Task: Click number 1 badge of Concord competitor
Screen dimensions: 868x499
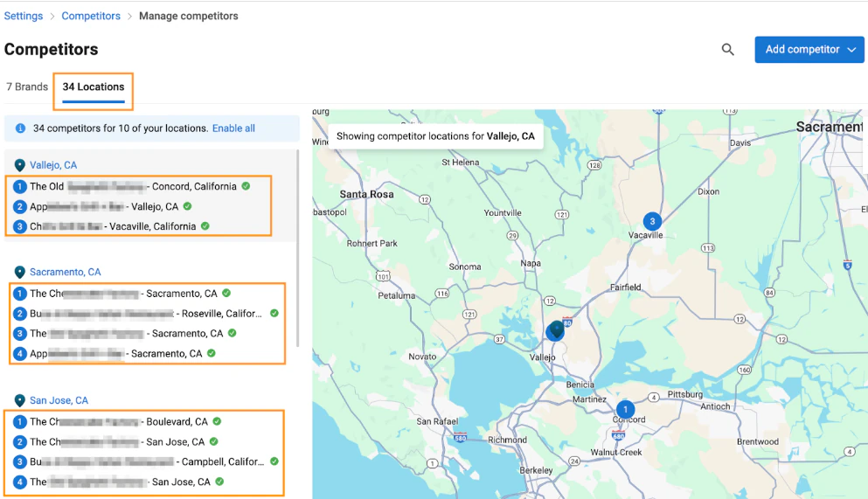Action: (x=20, y=186)
